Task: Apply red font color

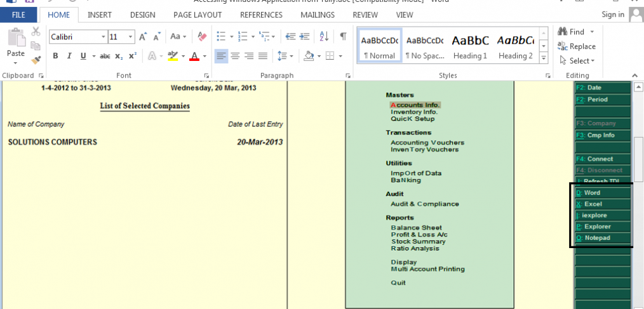Action: 194,56
